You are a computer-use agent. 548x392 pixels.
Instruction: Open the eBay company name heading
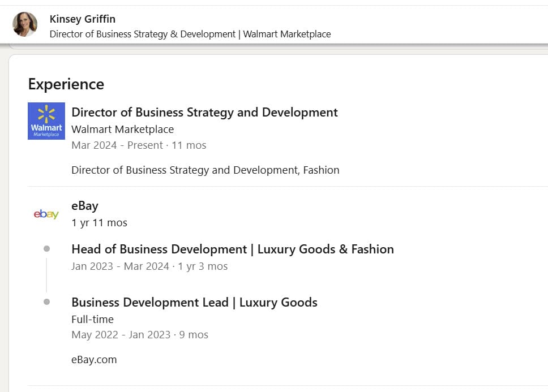pyautogui.click(x=85, y=206)
